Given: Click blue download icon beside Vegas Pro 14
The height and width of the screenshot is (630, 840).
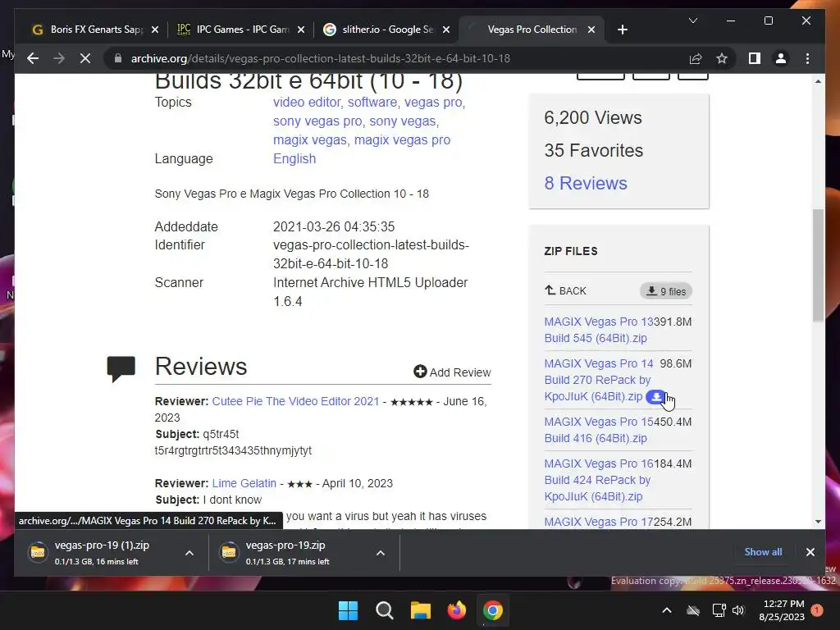Looking at the screenshot, I should 656,397.
